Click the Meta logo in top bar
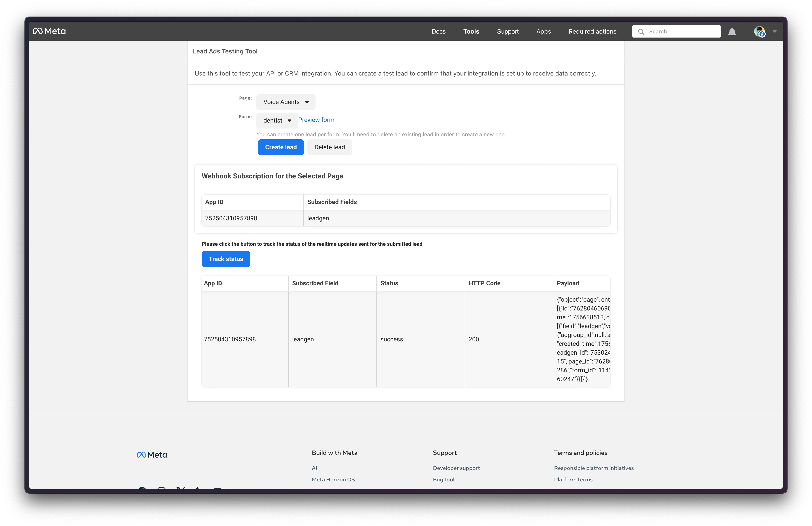 49,31
